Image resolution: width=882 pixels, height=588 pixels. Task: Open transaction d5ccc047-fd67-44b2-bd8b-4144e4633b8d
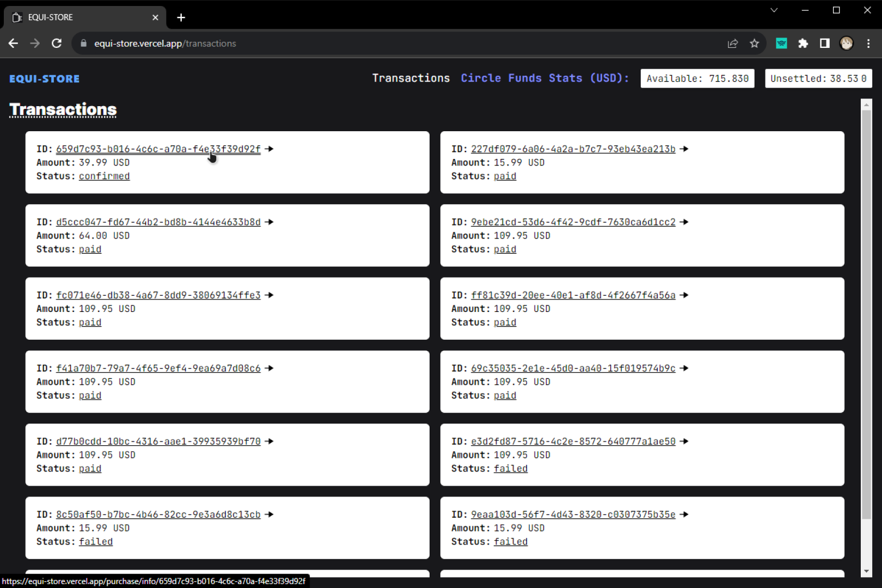[x=158, y=222]
